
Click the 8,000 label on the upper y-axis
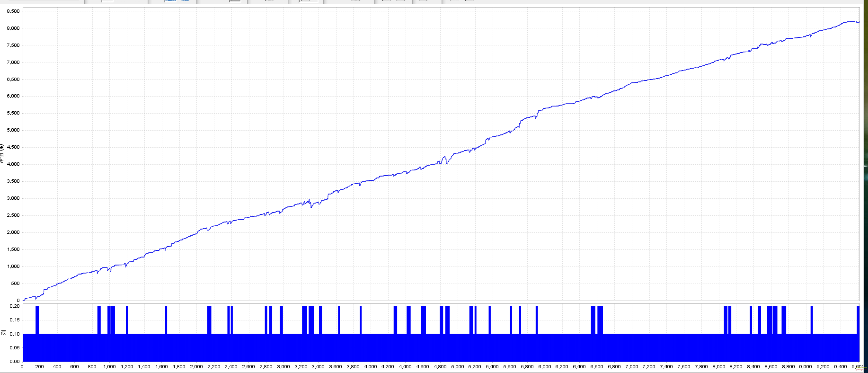click(13, 28)
